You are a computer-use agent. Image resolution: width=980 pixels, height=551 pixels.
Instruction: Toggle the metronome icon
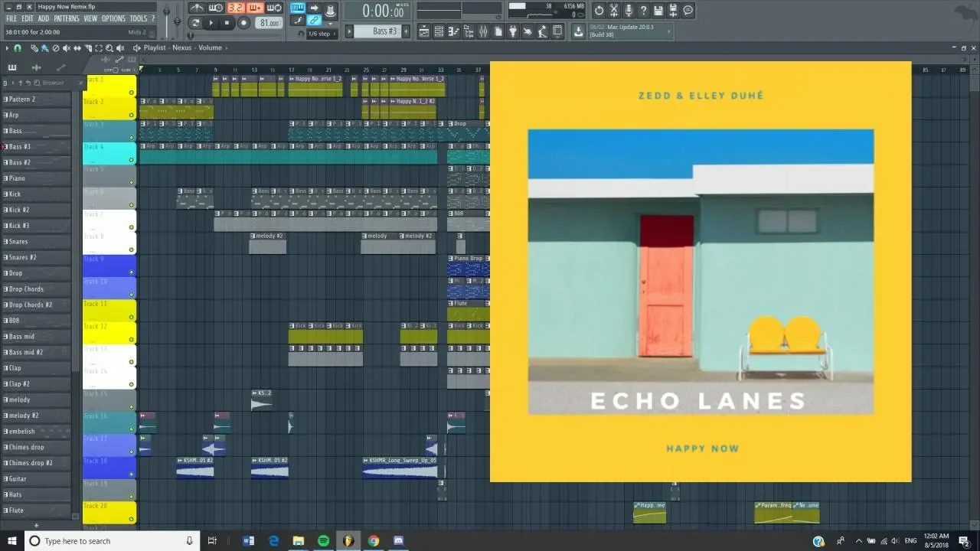[x=198, y=8]
